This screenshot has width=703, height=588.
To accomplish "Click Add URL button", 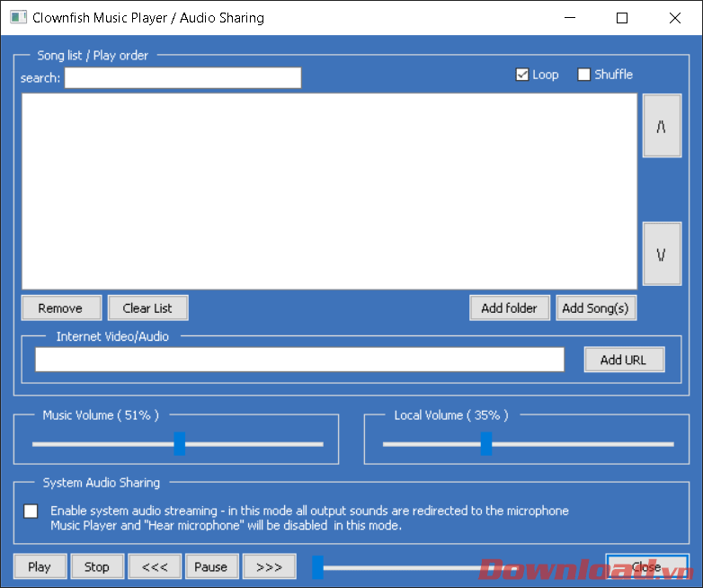I will (x=624, y=360).
